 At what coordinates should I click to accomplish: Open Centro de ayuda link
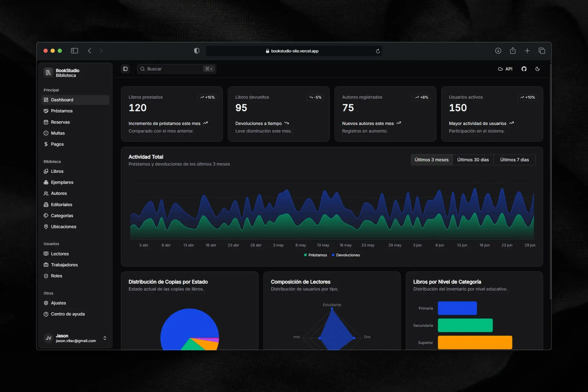(x=68, y=314)
